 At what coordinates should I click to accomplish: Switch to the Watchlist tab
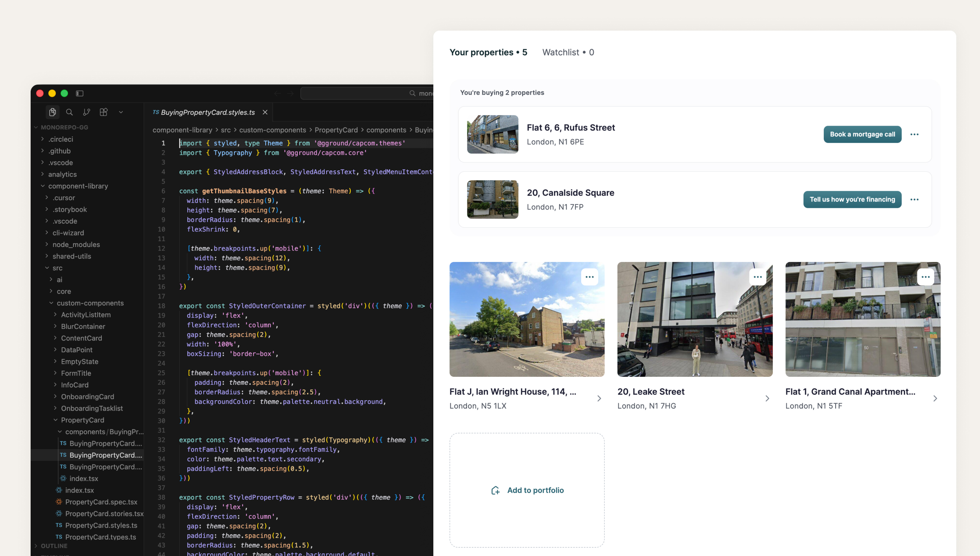pyautogui.click(x=568, y=52)
